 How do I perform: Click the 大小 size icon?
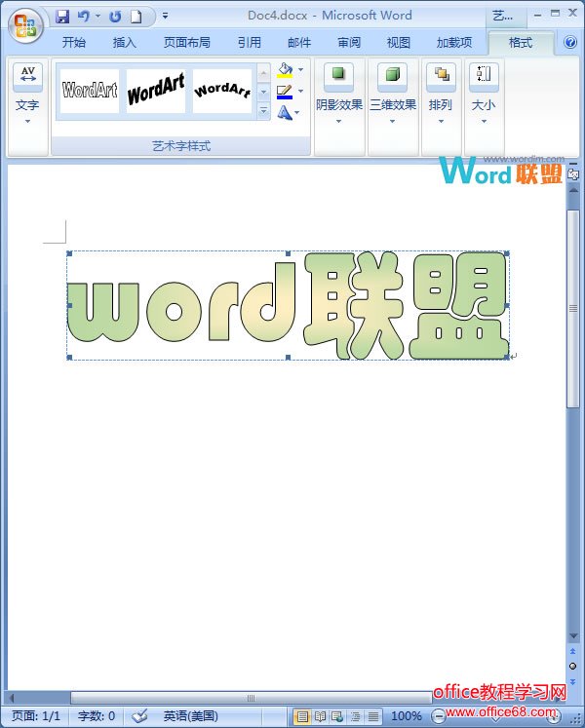484,75
